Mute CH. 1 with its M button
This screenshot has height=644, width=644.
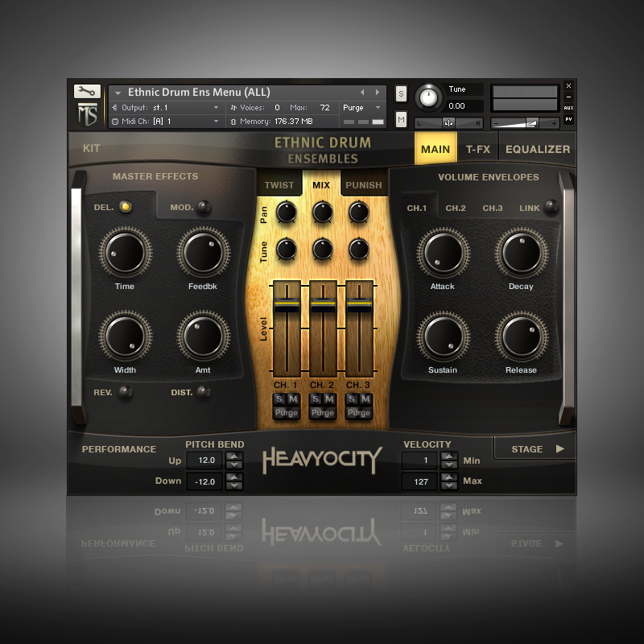(x=293, y=398)
